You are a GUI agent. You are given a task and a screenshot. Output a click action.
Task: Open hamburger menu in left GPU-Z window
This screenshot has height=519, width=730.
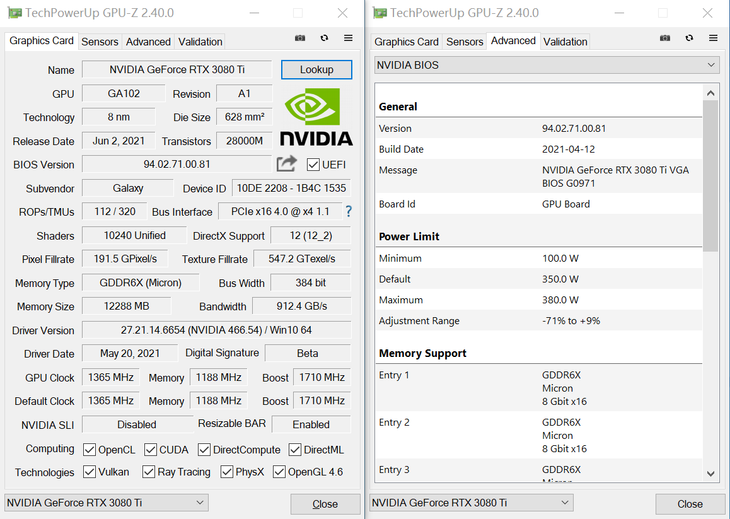(348, 38)
